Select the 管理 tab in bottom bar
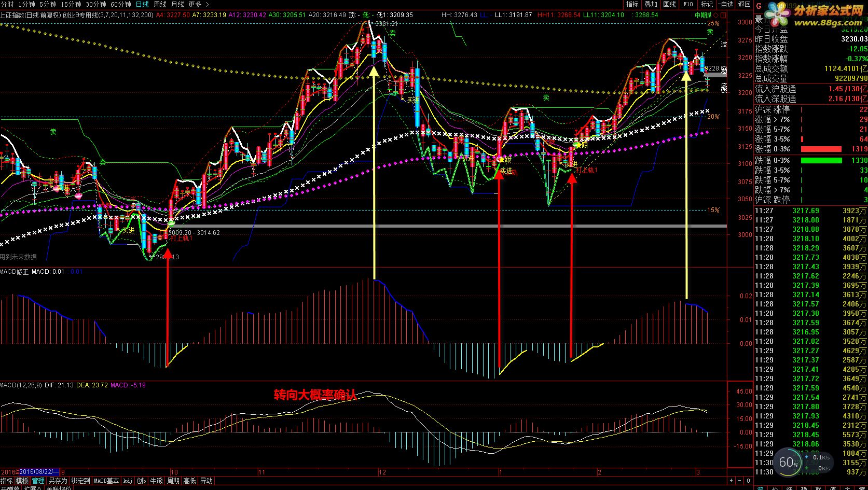This screenshot has height=490, width=868. click(38, 481)
